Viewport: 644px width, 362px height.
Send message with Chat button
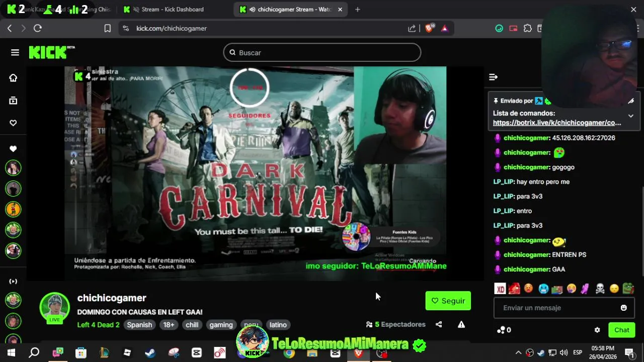point(622,330)
